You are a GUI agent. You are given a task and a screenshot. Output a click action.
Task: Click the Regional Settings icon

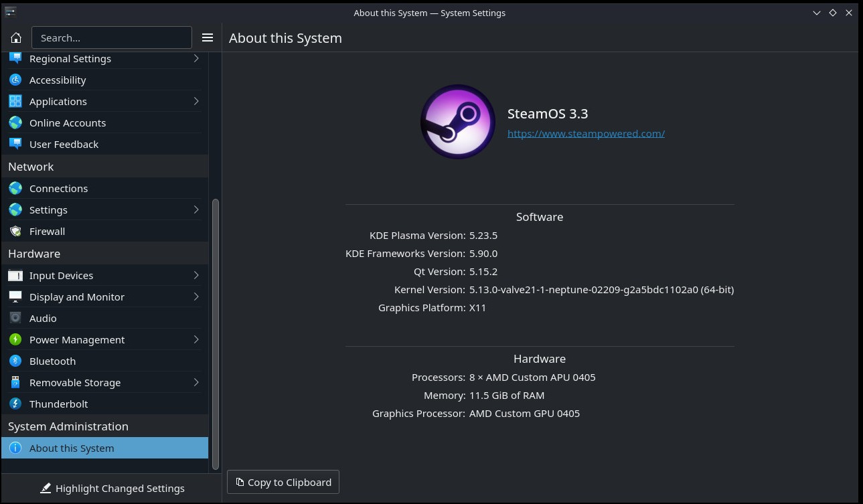(15, 58)
